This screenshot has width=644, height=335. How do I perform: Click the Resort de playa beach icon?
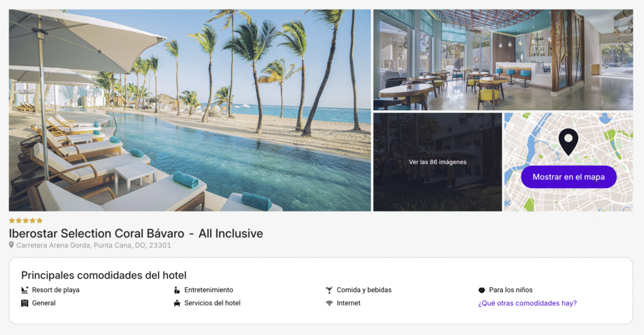click(25, 290)
